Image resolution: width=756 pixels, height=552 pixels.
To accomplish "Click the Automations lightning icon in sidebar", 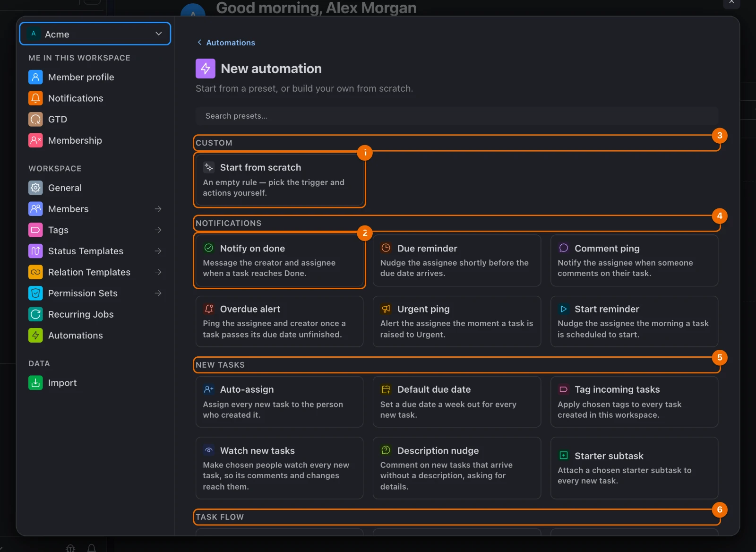I will [x=35, y=336].
